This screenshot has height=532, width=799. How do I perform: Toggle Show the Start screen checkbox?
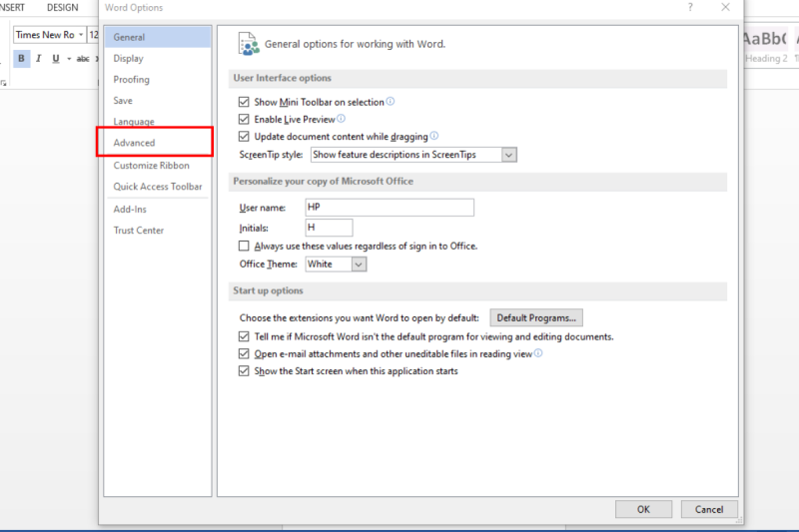pos(244,371)
